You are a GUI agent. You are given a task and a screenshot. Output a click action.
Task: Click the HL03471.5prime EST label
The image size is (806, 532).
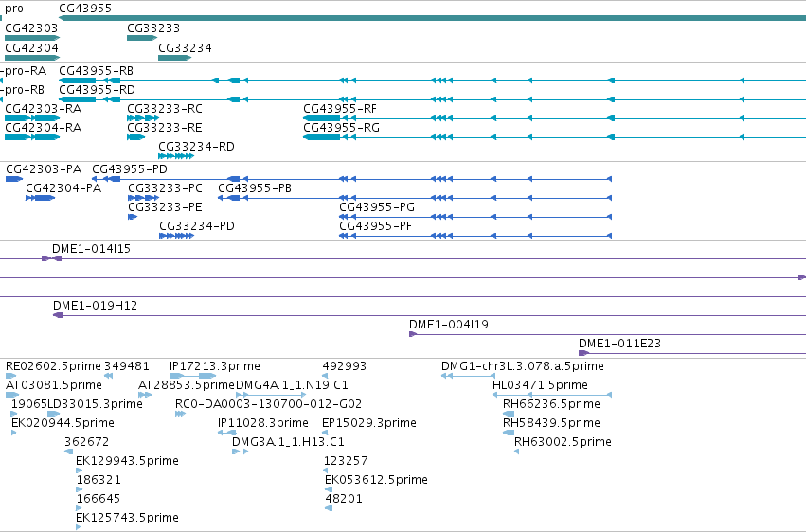coord(540,385)
